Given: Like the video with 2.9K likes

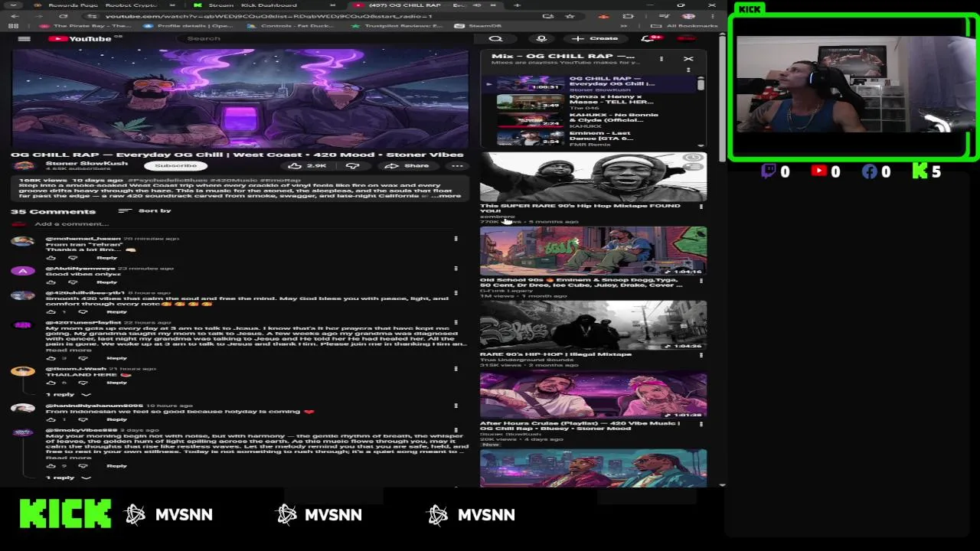Looking at the screenshot, I should coord(307,165).
